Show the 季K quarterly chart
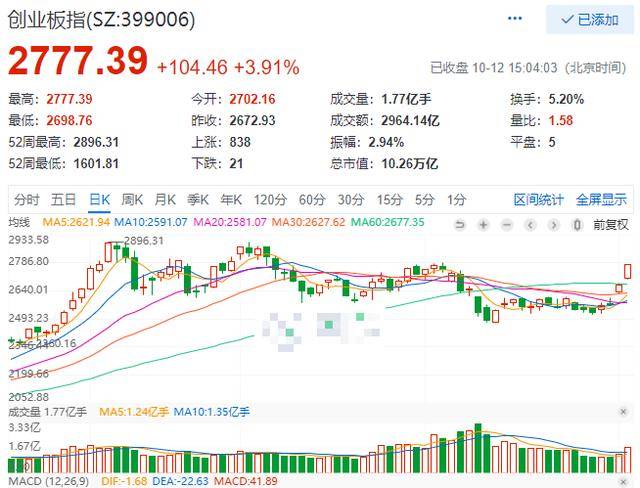 (x=198, y=199)
